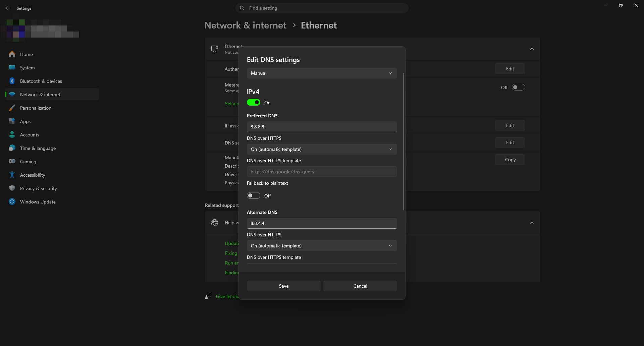
Task: Click the Accessibility figure icon
Action: (12, 175)
